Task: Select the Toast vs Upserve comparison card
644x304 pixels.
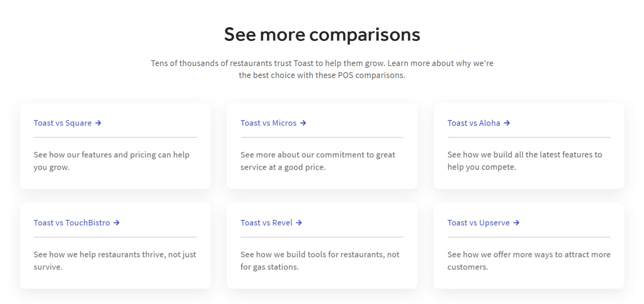Action: [529, 245]
